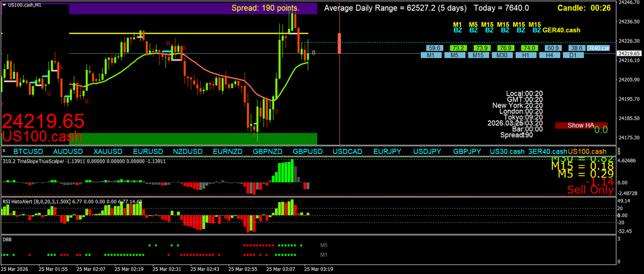Switch chart to AUDUSD symbol
The height and width of the screenshot is (274, 644).
(67, 152)
